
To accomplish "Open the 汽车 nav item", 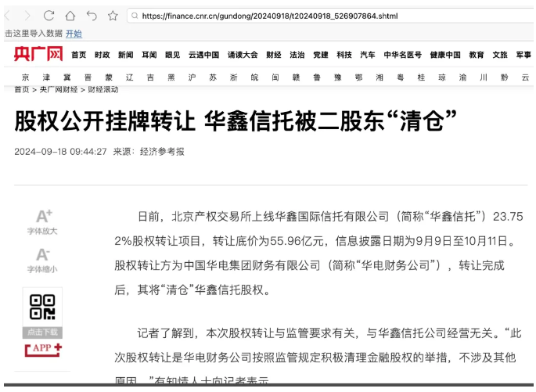I will 368,55.
